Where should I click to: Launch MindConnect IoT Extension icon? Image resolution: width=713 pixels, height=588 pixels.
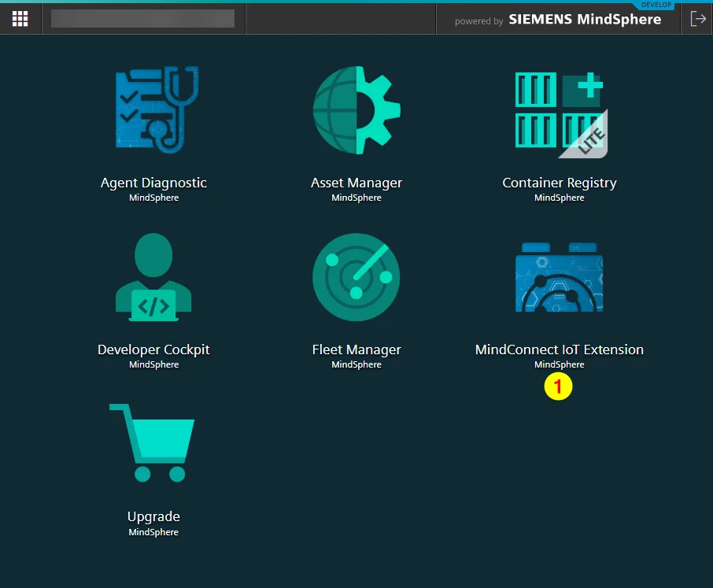point(560,277)
